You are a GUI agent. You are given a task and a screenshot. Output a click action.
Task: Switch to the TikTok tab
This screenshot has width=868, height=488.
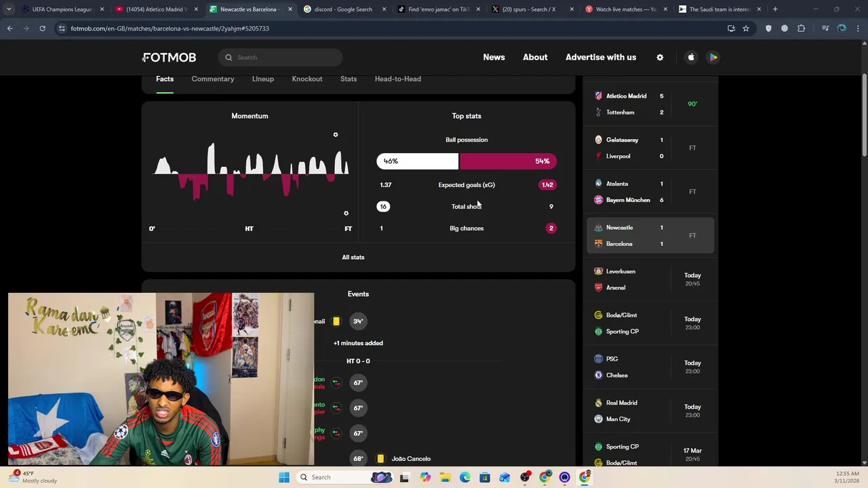437,9
